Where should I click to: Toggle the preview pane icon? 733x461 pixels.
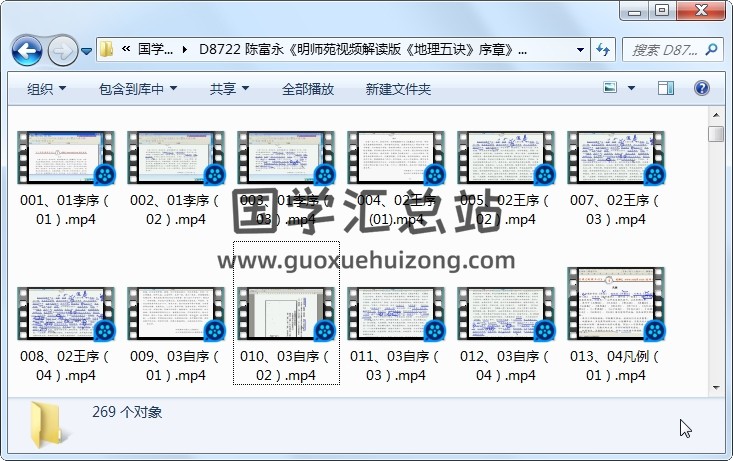[x=666, y=88]
